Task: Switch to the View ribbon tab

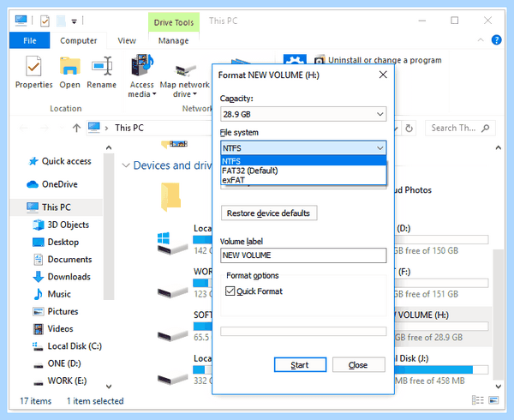Action: (x=127, y=40)
